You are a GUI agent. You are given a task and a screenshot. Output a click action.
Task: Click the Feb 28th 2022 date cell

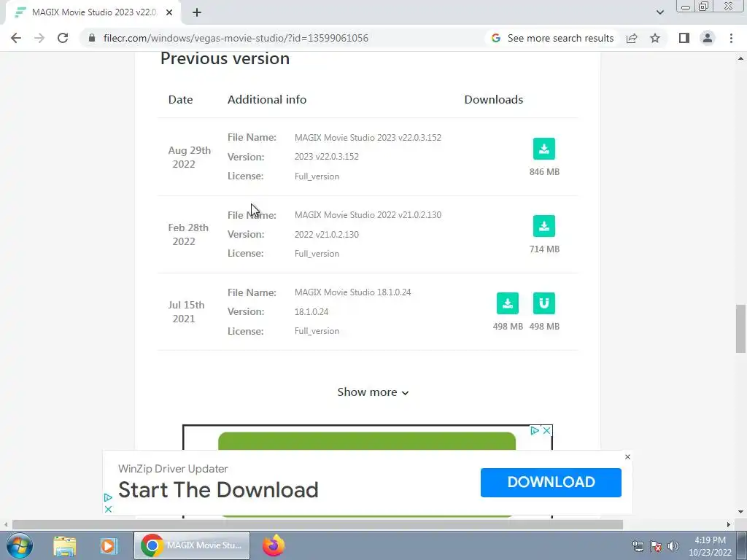click(x=187, y=234)
